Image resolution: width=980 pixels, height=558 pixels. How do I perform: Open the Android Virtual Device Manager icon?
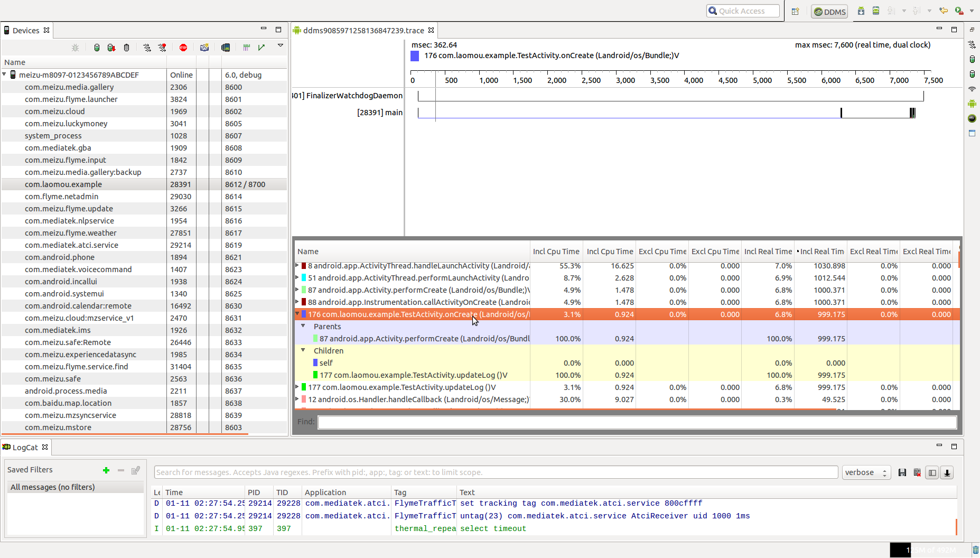[876, 11]
